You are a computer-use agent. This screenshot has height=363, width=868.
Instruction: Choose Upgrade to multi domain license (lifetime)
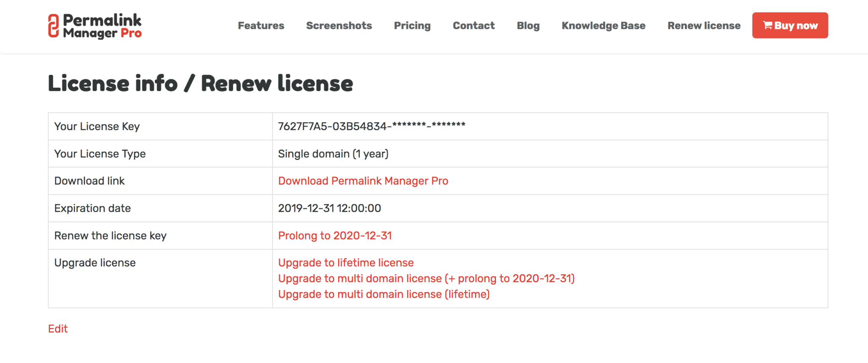click(384, 294)
